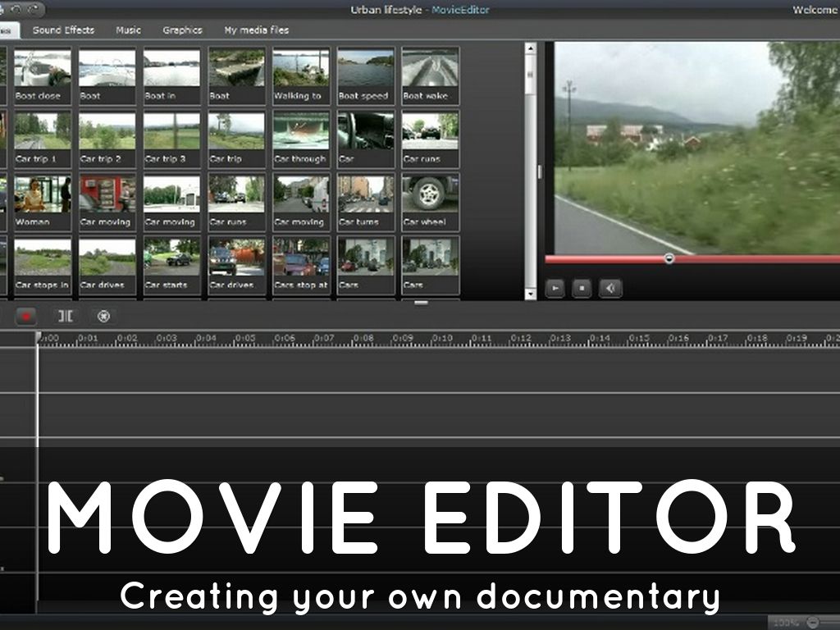Screen dimensions: 840x630
Task: Click the undo arrow in title bar
Action: (x=16, y=9)
